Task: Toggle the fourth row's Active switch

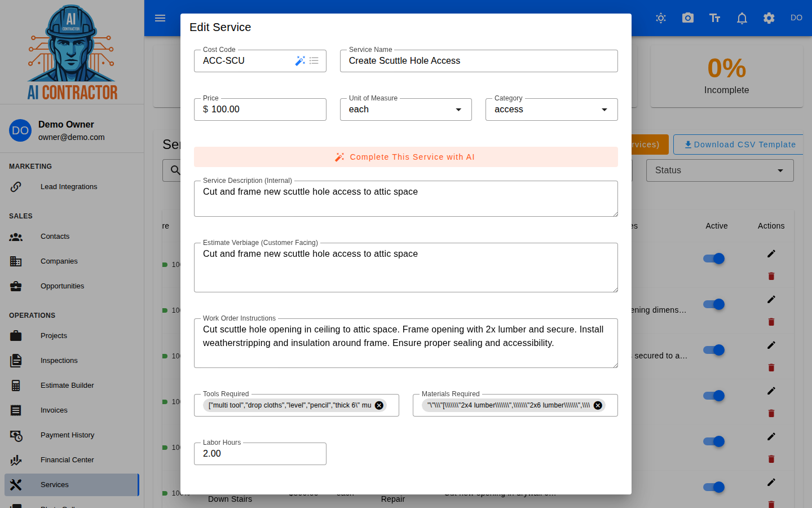Action: 714,396
